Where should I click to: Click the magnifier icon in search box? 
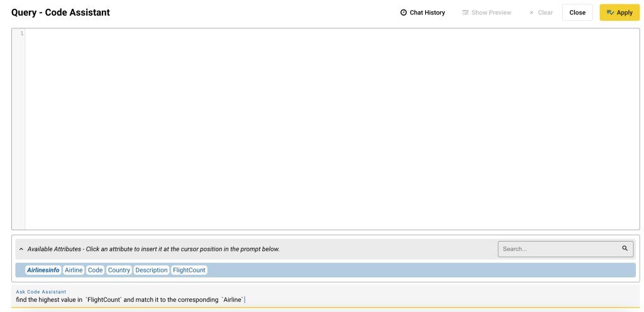625,248
